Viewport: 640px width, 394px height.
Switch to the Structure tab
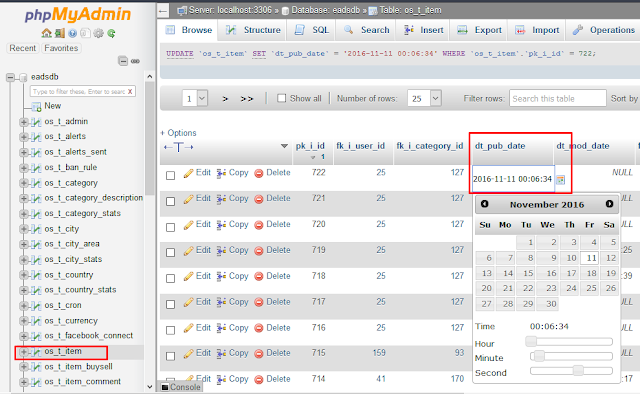pyautogui.click(x=252, y=30)
